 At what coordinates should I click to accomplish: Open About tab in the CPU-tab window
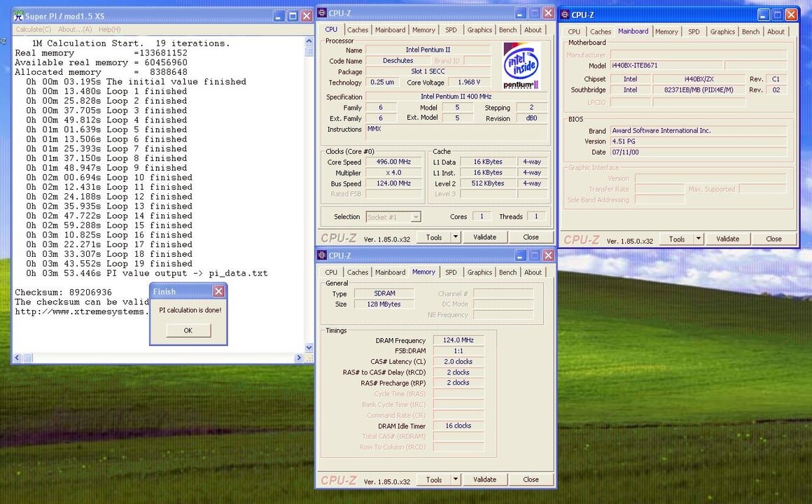coord(533,30)
